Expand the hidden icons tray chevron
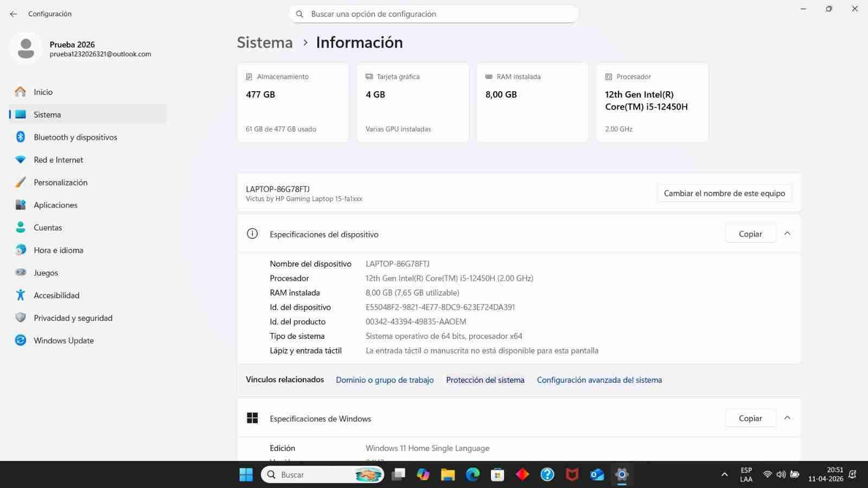The width and height of the screenshot is (868, 488). 725,474
